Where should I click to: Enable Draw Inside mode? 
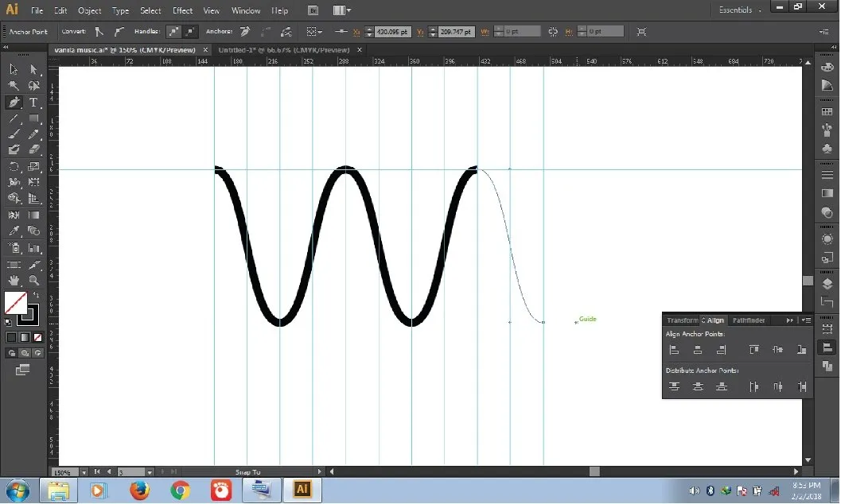point(37,353)
